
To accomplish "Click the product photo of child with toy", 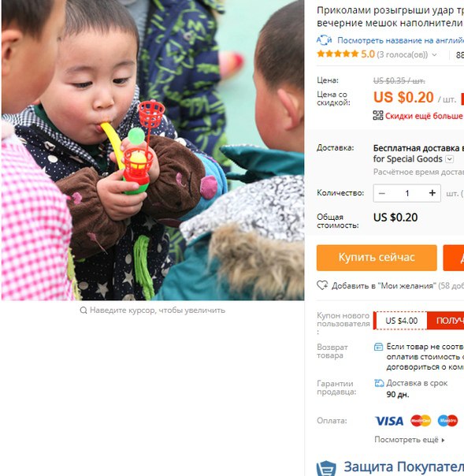I will pos(153,151).
